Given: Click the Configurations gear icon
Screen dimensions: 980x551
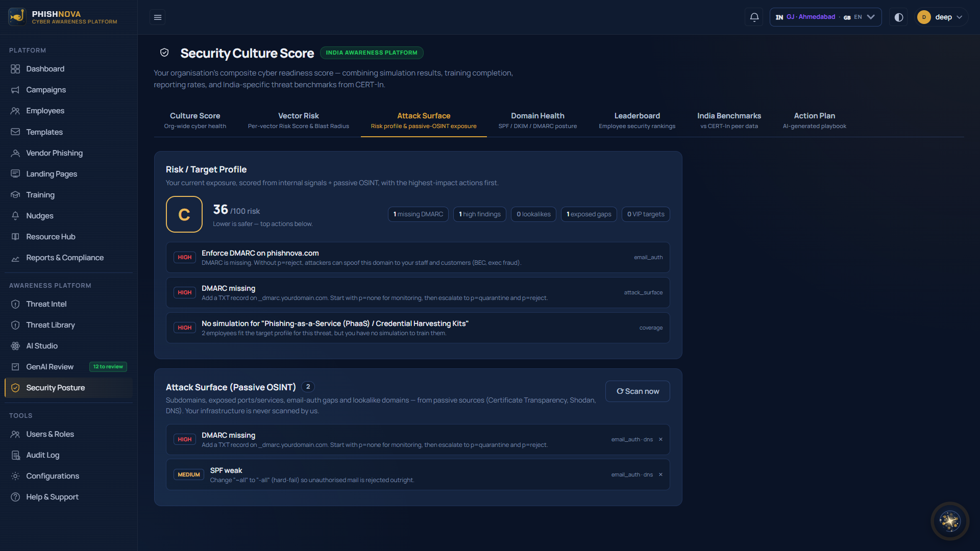Looking at the screenshot, I should pyautogui.click(x=15, y=476).
